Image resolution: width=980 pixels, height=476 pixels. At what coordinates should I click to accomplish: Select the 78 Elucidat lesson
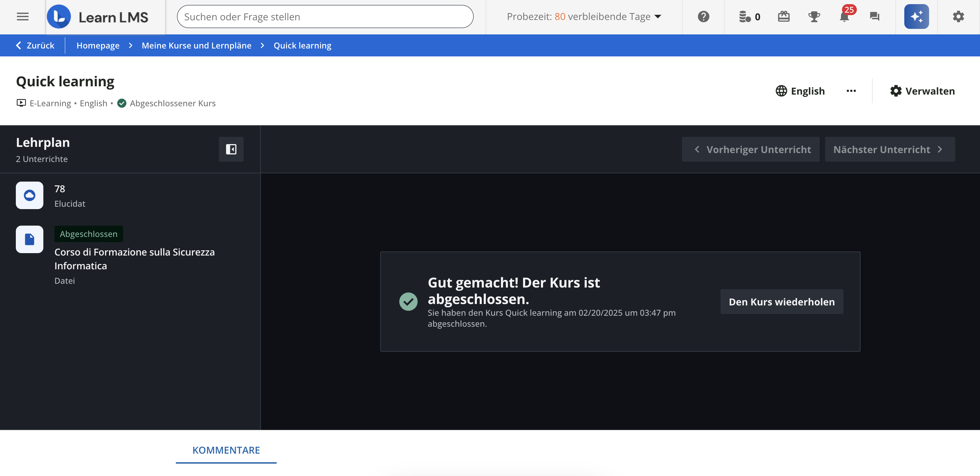[x=70, y=196]
